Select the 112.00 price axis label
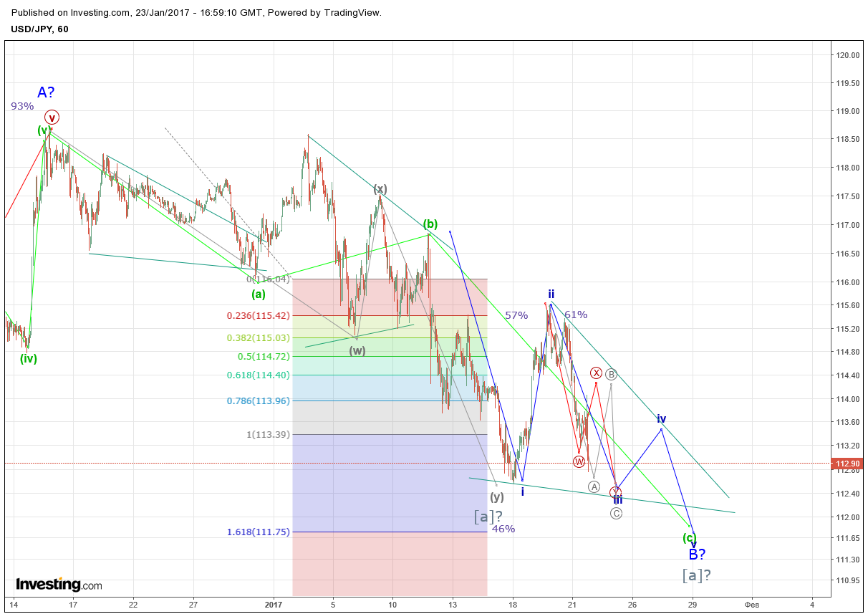This screenshot has height=614, width=868. 847,517
